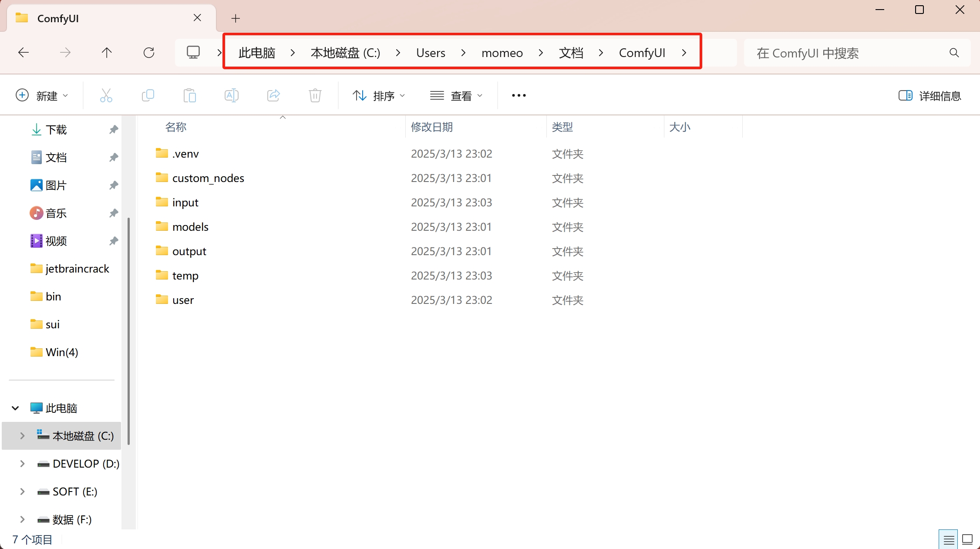Viewport: 980px width, 549px height.
Task: Open a new tab with plus button
Action: (236, 18)
